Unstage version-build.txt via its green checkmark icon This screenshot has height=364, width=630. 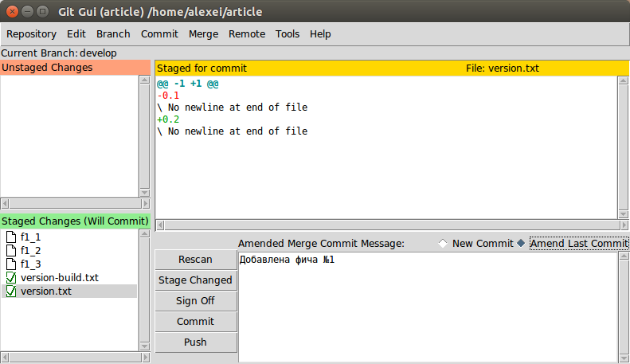pyautogui.click(x=11, y=278)
